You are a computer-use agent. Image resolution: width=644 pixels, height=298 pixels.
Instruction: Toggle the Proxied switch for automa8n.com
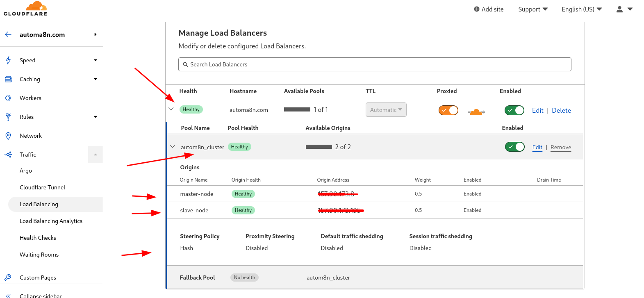[x=448, y=110]
